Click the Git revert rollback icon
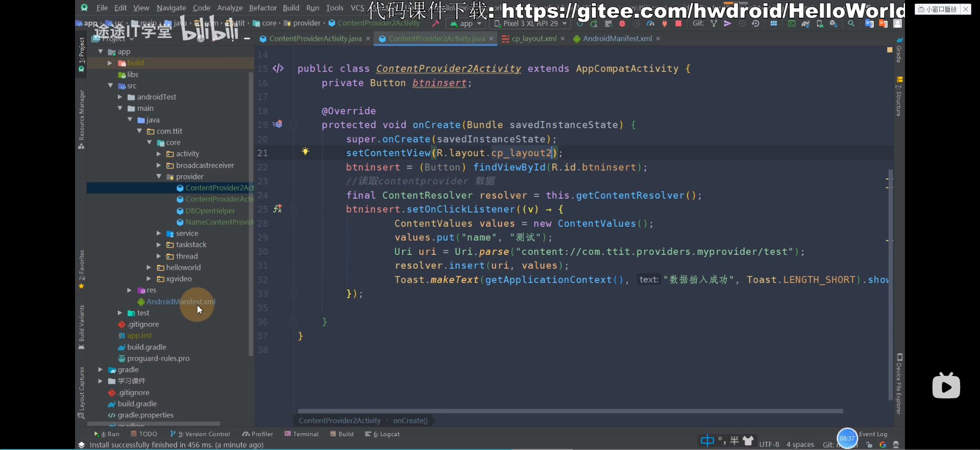The image size is (980, 450). [756, 23]
